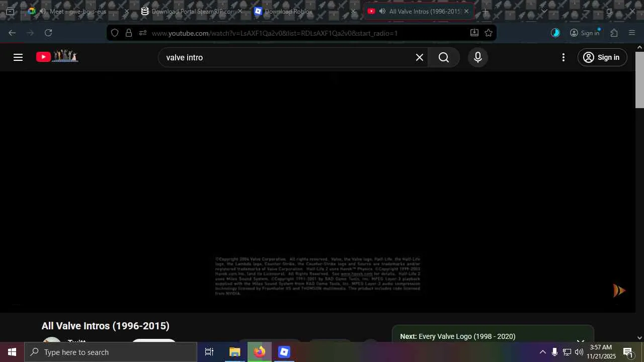The height and width of the screenshot is (362, 644).
Task: Open the Firefox application menu
Action: pos(632,33)
